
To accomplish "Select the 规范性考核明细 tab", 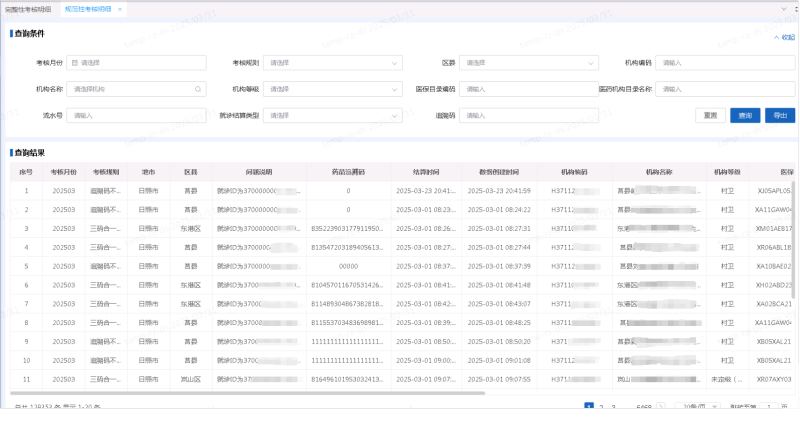I will [88, 8].
